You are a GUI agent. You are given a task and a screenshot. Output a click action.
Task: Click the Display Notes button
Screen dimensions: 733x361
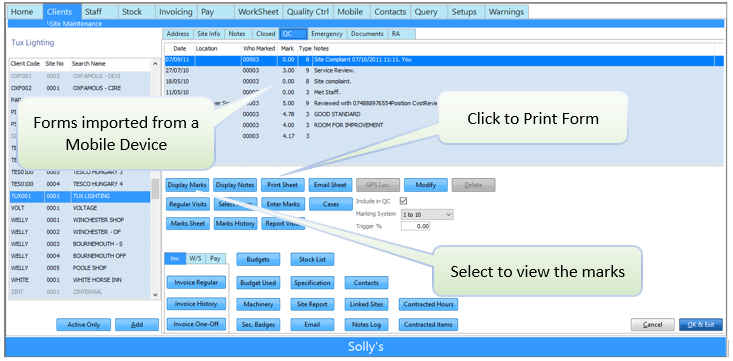[235, 185]
